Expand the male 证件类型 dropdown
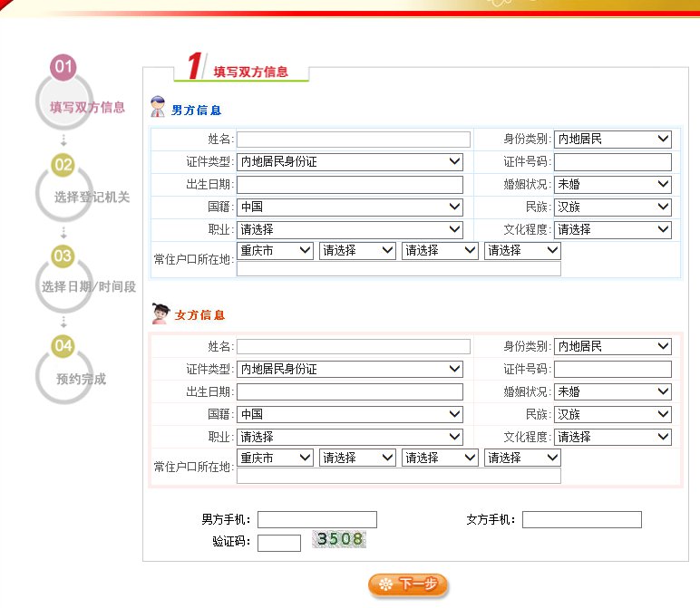The image size is (700, 608). [x=350, y=162]
